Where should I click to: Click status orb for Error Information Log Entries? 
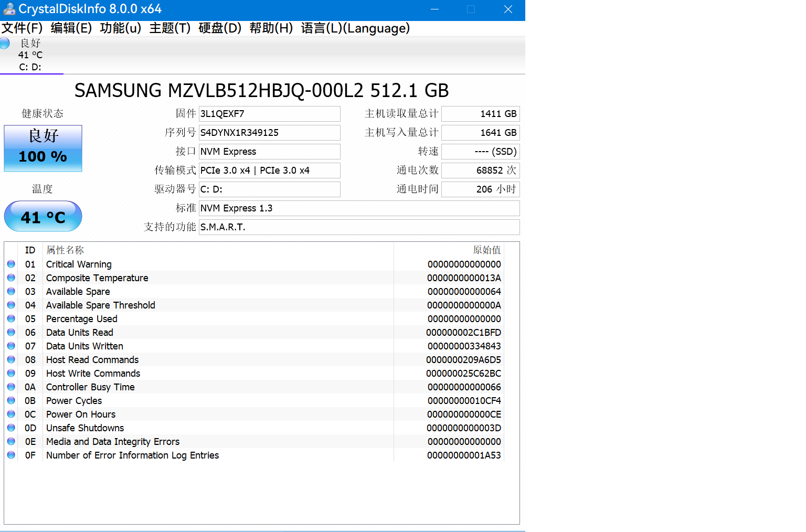11,455
